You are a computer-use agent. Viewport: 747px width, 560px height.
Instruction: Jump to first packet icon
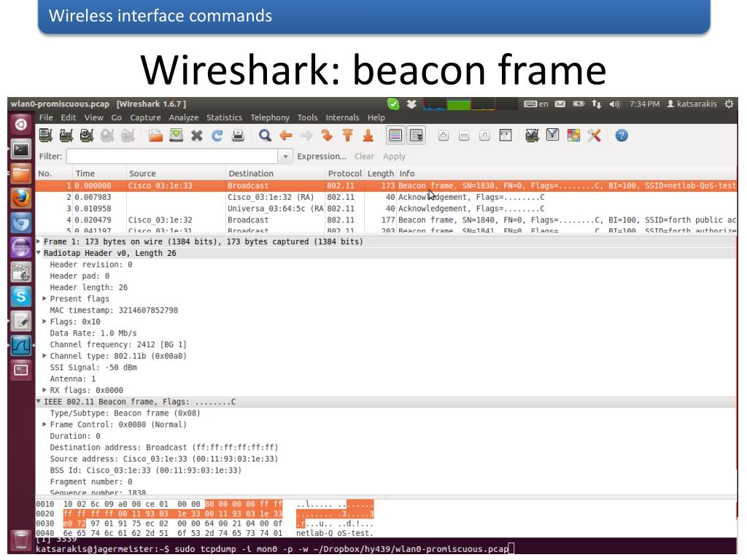coord(347,136)
